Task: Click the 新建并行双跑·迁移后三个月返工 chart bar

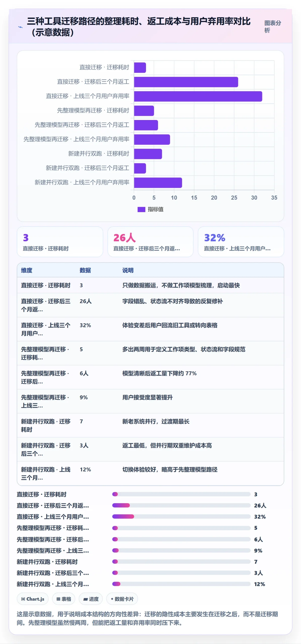Action: tap(140, 168)
